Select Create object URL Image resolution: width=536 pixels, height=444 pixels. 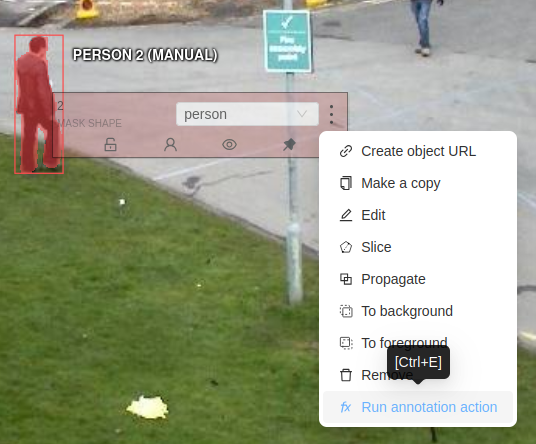click(x=418, y=151)
